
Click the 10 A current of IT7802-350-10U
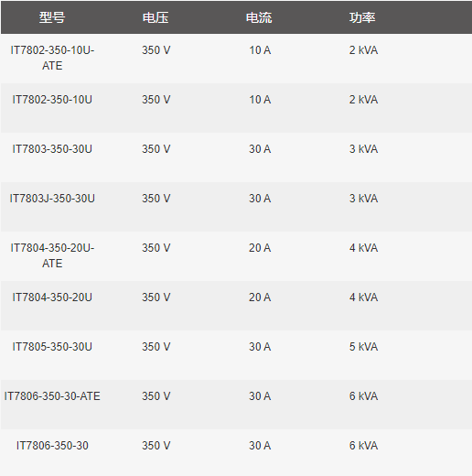(260, 100)
